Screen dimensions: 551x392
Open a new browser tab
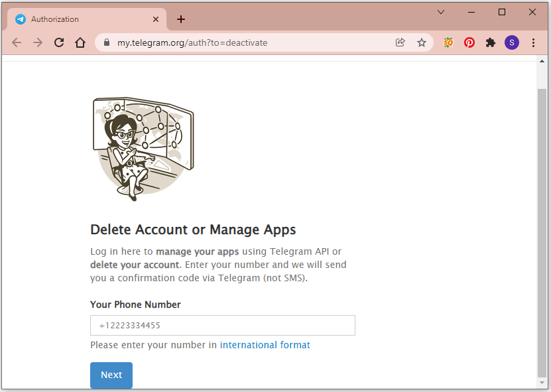[x=181, y=19]
